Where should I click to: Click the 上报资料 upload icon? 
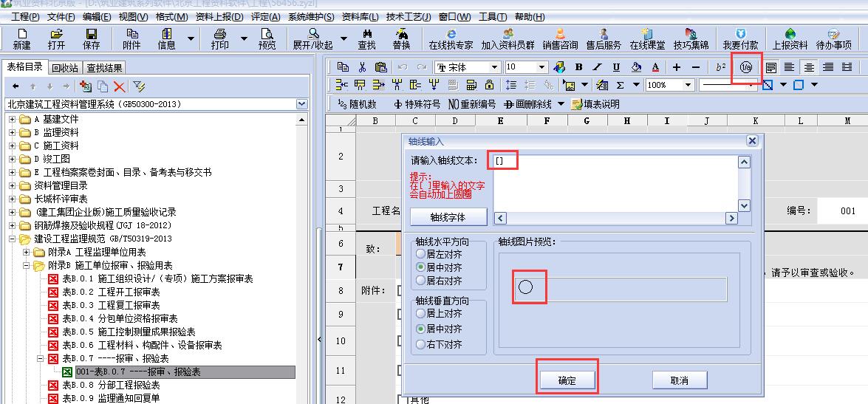point(790,38)
